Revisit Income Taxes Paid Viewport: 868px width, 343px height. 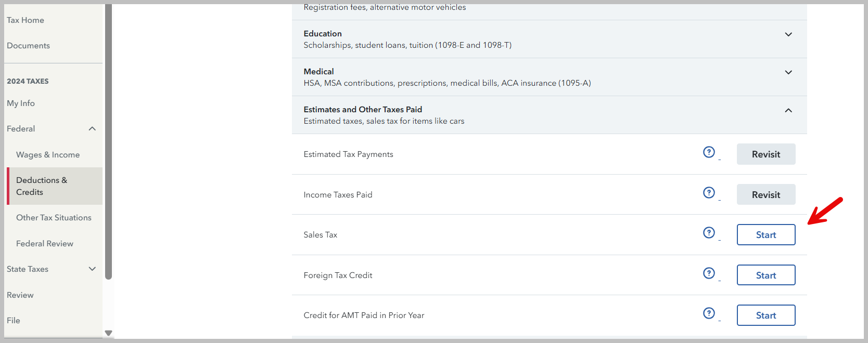point(766,194)
